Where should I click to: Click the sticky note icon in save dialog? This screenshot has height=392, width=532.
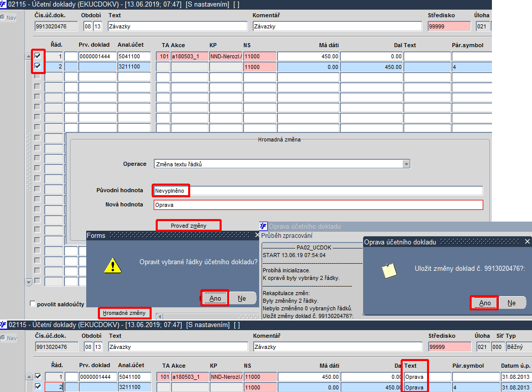tap(389, 271)
